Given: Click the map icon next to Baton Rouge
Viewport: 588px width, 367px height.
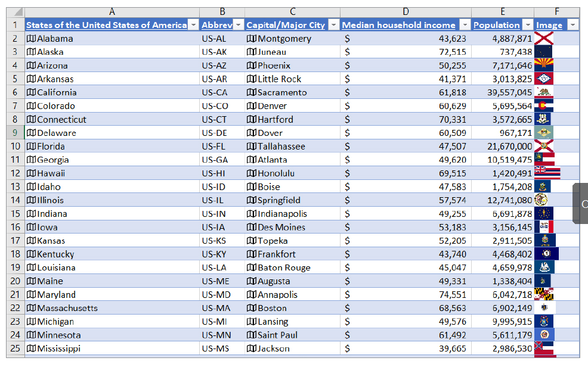Looking at the screenshot, I should click(x=252, y=268).
